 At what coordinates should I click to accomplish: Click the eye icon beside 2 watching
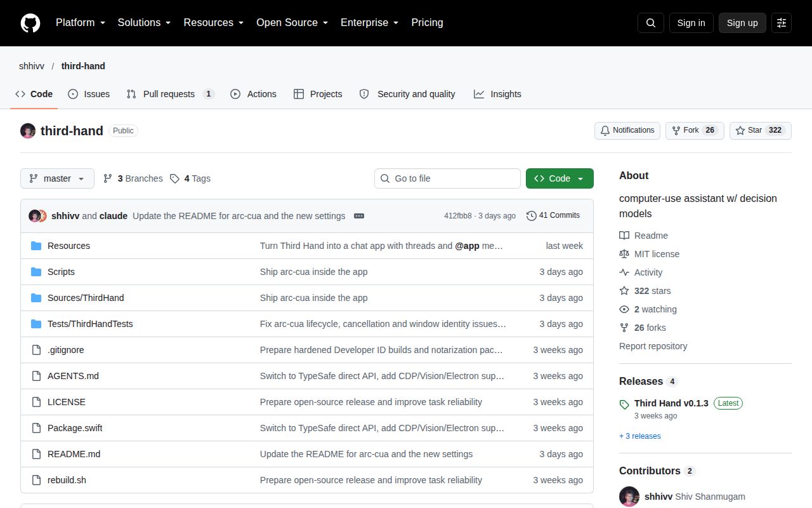(x=624, y=309)
